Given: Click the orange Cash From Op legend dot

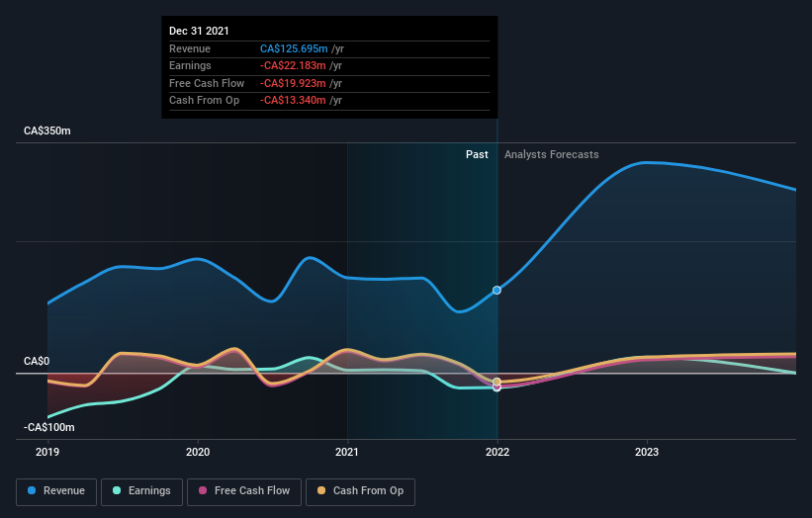Looking at the screenshot, I should [321, 490].
